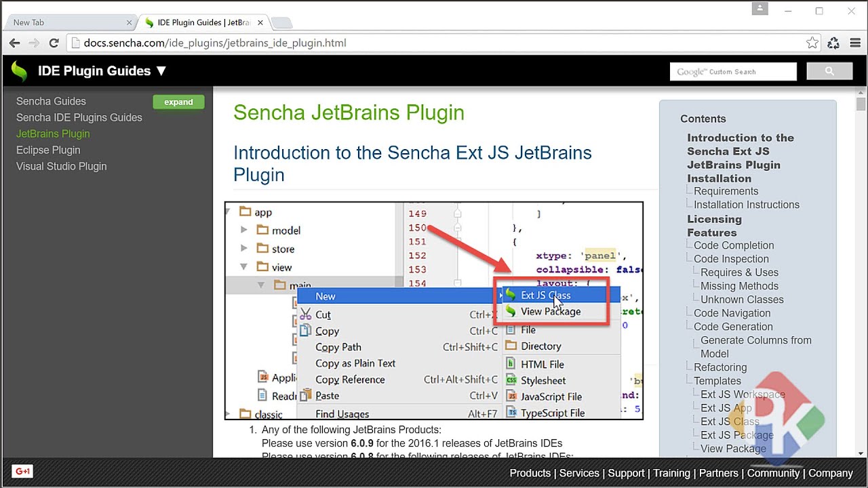Open Support from the footer
This screenshot has height=488, width=868.
click(x=626, y=473)
